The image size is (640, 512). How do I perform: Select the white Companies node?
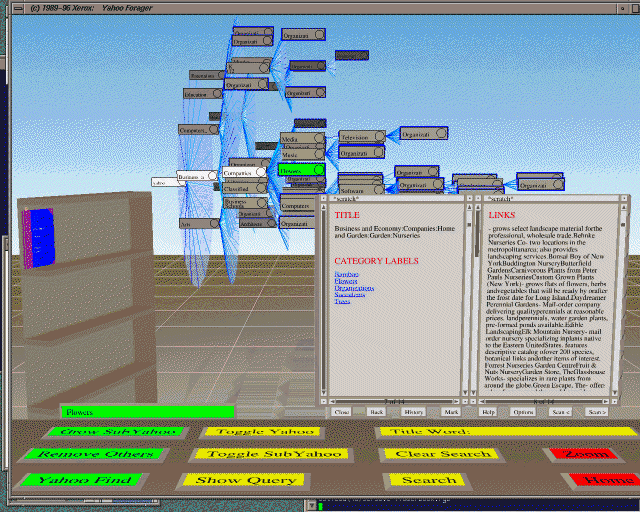click(244, 173)
